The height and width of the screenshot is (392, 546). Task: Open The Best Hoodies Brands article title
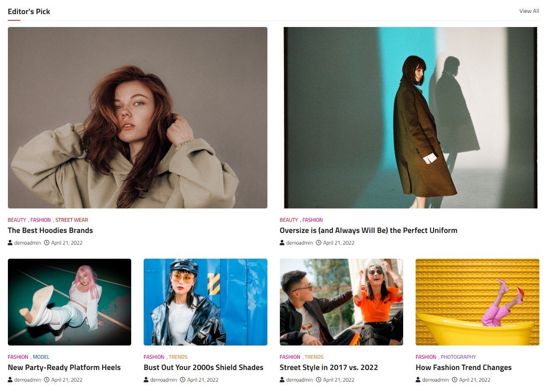coord(50,230)
